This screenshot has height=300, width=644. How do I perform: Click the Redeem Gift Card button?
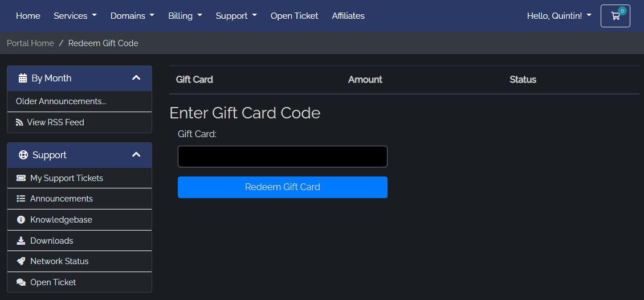pos(283,187)
